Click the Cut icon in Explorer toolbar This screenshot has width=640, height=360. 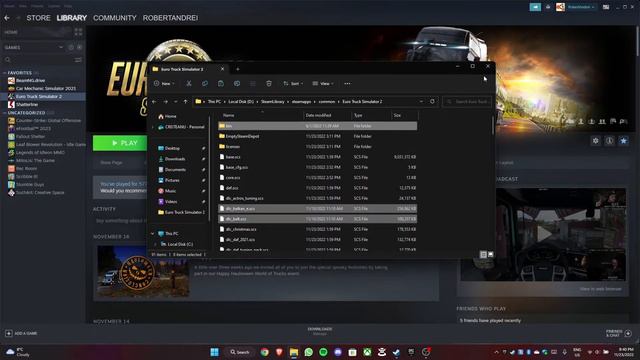click(189, 84)
